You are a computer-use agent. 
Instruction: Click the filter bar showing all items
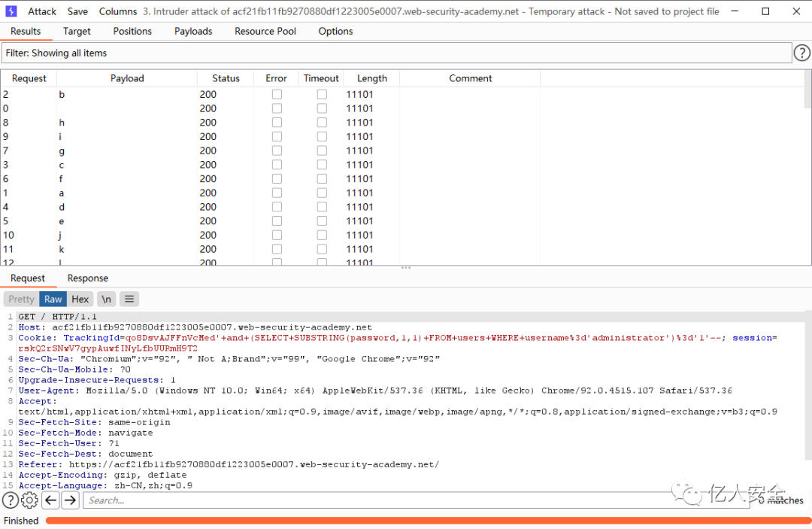(x=397, y=53)
